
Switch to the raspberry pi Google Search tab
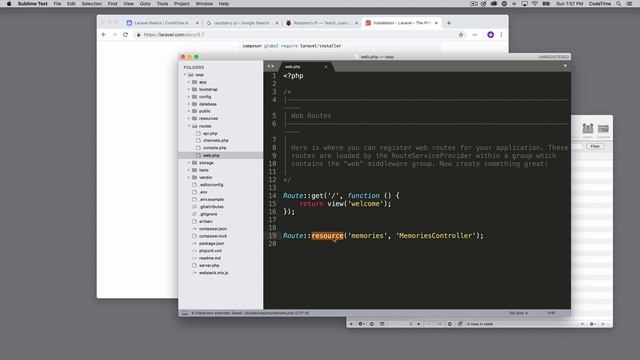242,23
